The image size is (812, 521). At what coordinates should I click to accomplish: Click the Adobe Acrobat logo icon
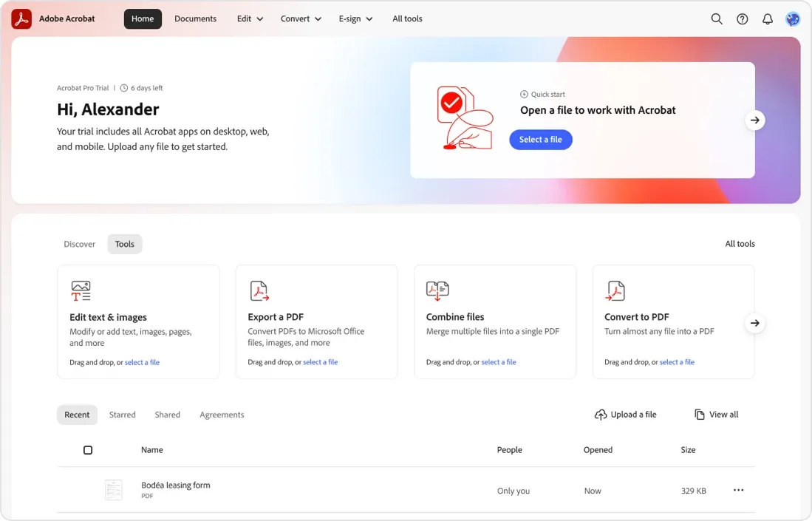(20, 18)
